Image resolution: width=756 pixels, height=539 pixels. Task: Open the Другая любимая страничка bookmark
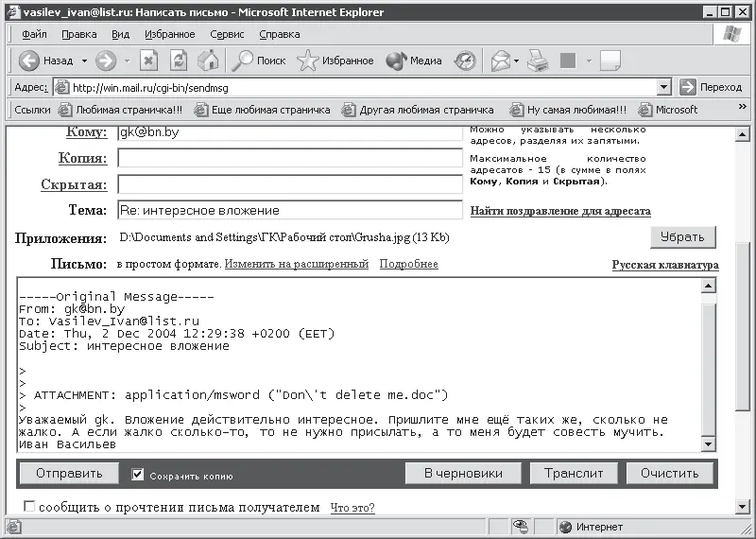coord(418,110)
